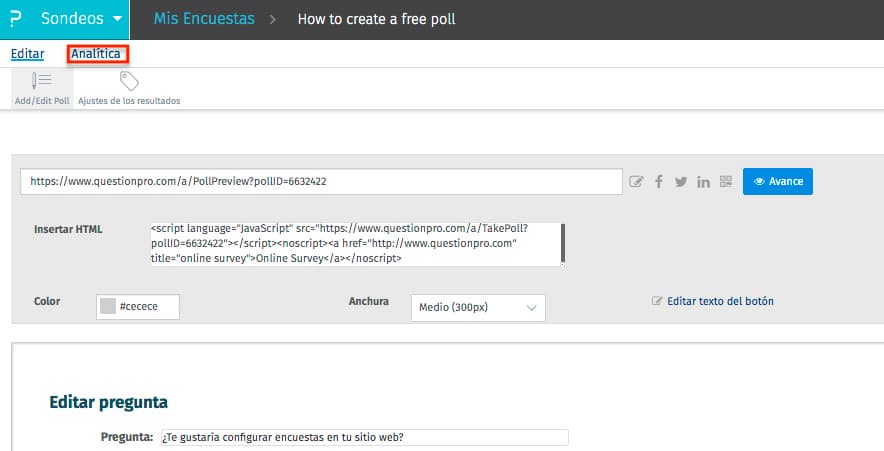Click the poll preview URL field

(x=321, y=182)
